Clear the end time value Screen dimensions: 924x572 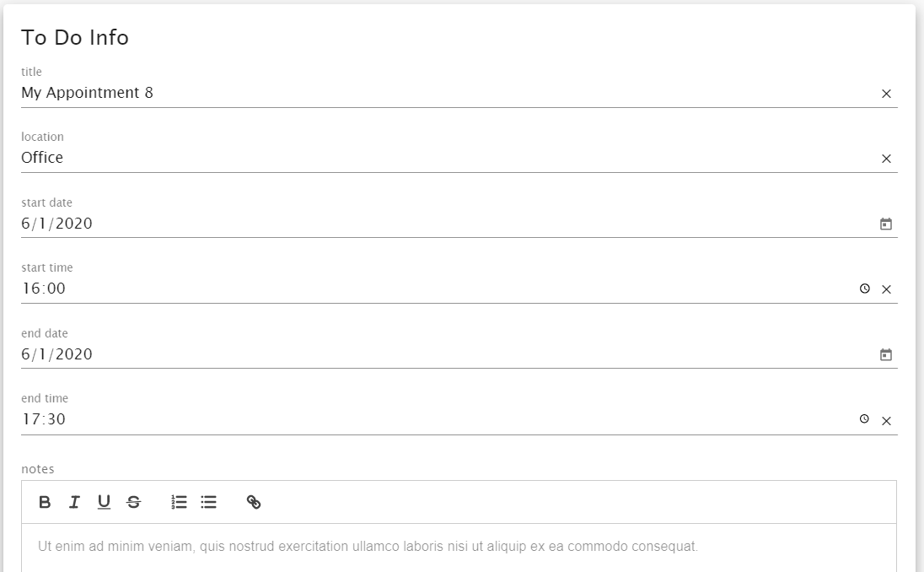886,420
